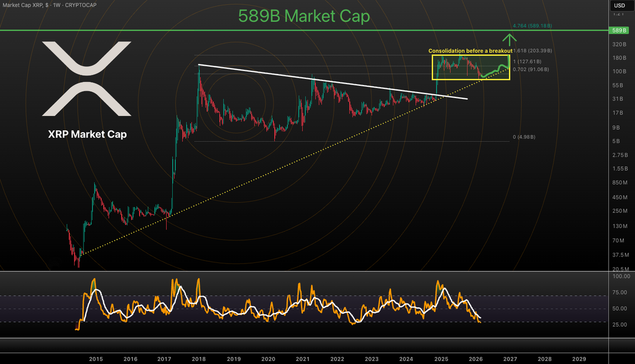This screenshot has width=635, height=364.
Task: Select the '589B Market Cap' text annotation
Action: tap(303, 16)
